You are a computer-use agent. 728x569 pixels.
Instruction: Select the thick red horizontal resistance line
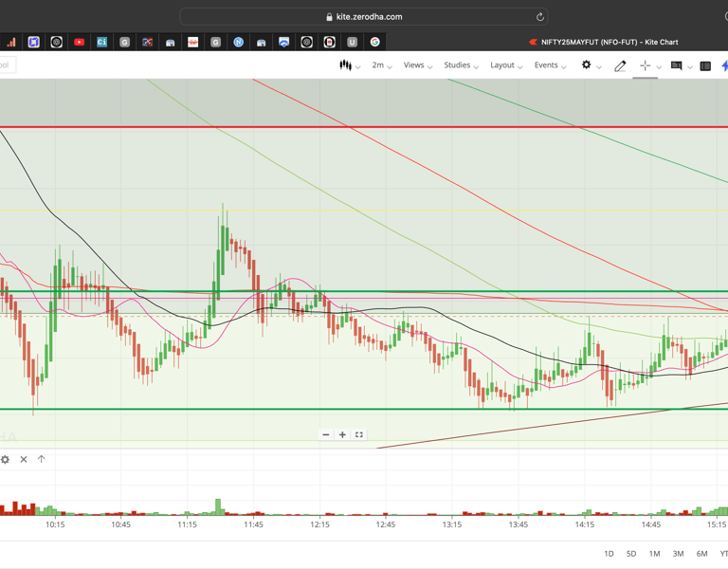pos(364,127)
